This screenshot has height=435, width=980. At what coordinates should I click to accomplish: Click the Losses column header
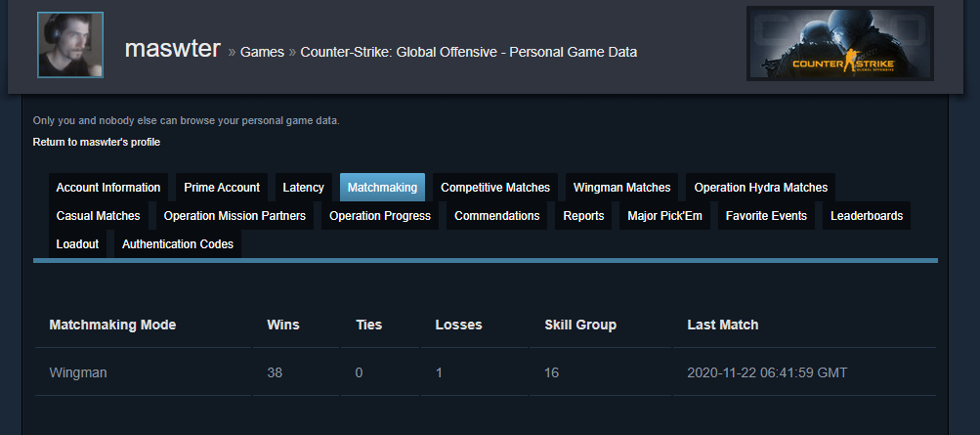coord(459,325)
